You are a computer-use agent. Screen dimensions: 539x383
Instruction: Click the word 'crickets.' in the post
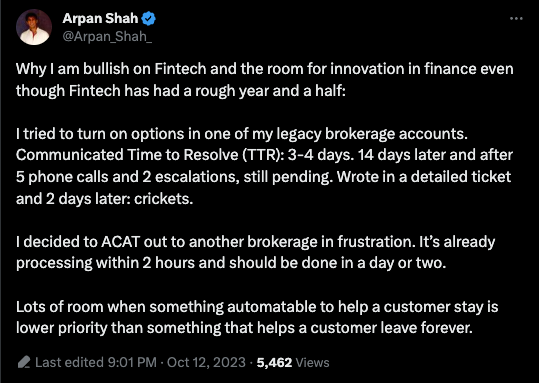tap(163, 199)
